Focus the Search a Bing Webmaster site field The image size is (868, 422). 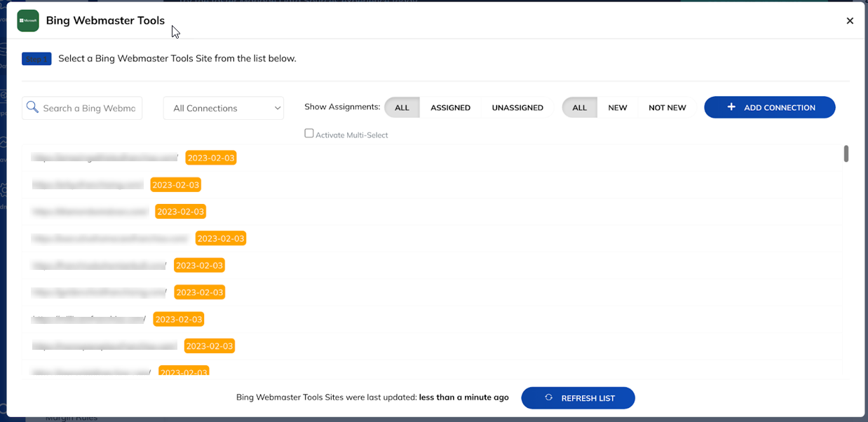[x=82, y=108]
